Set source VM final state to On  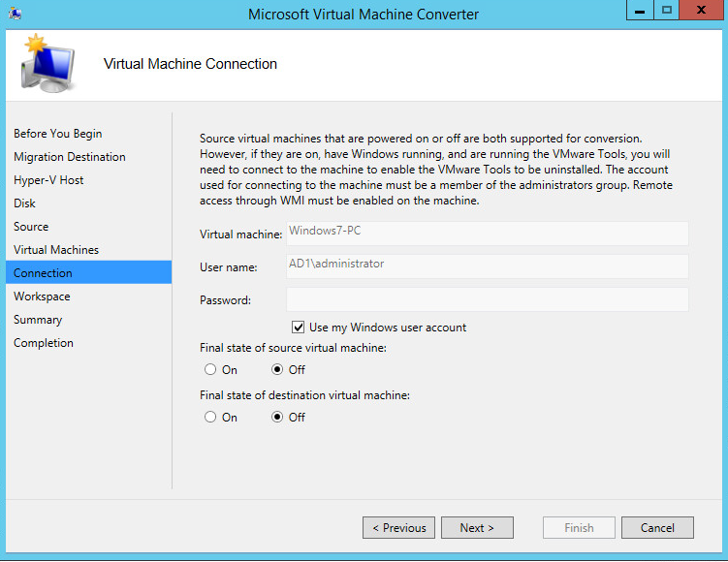(x=210, y=369)
